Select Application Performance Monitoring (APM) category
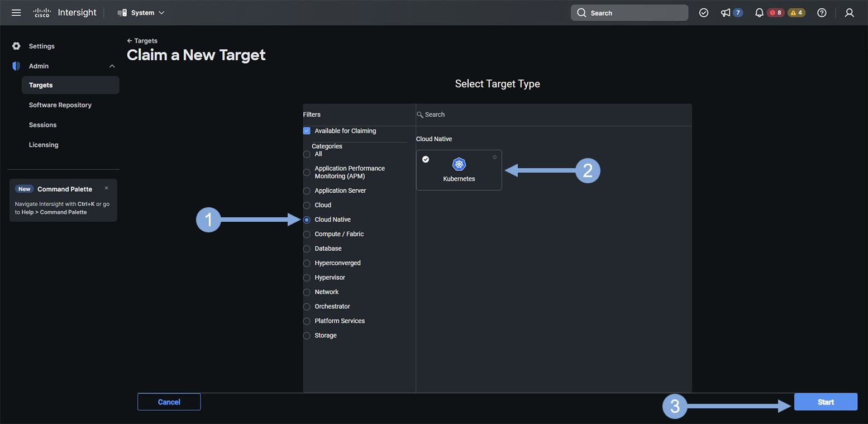The image size is (868, 424). coord(307,172)
